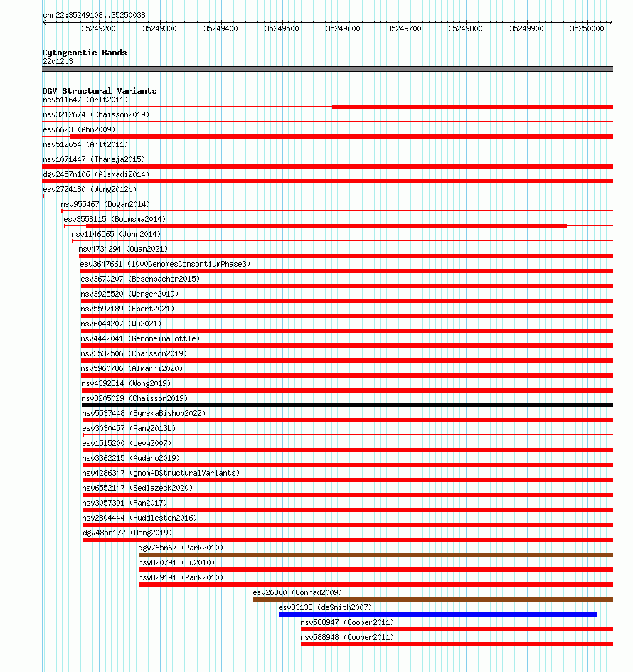Select nsv3532506 (Chaisson2019) label
The height and width of the screenshot is (672, 633).
pyautogui.click(x=134, y=353)
